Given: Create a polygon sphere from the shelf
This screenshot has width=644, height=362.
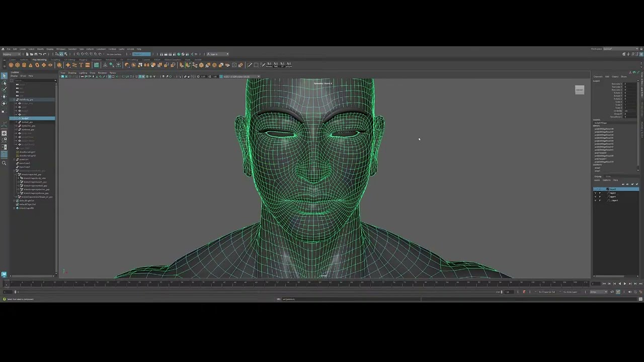Looking at the screenshot, I should (x=11, y=65).
